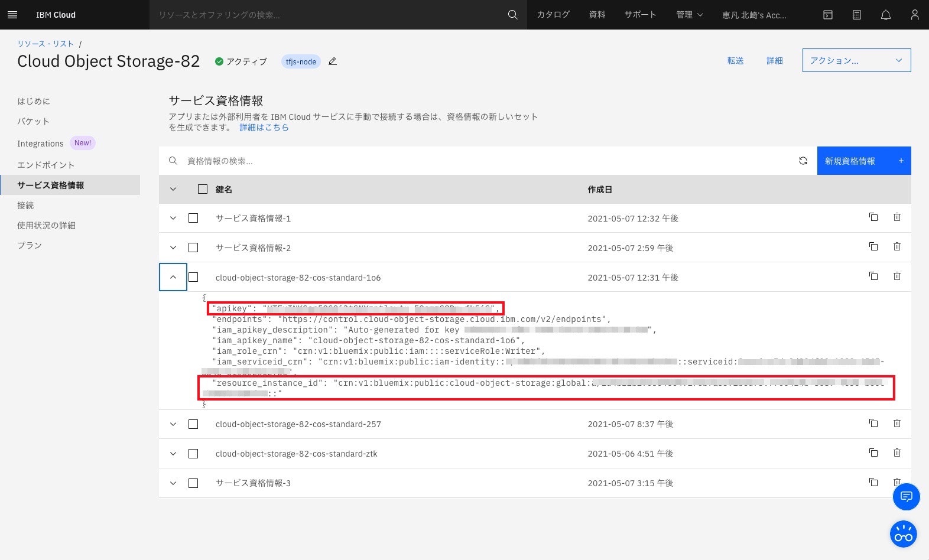
Task: Click the search icon in credentials search
Action: click(173, 161)
